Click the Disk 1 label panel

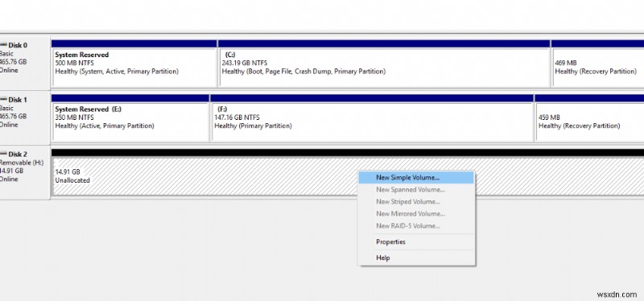tap(25, 118)
